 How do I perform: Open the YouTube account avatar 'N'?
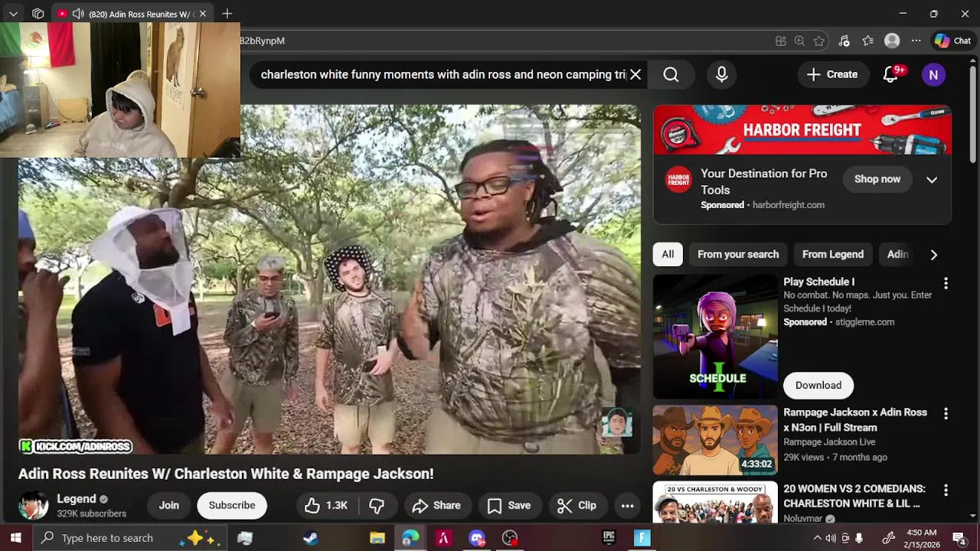[x=933, y=74]
